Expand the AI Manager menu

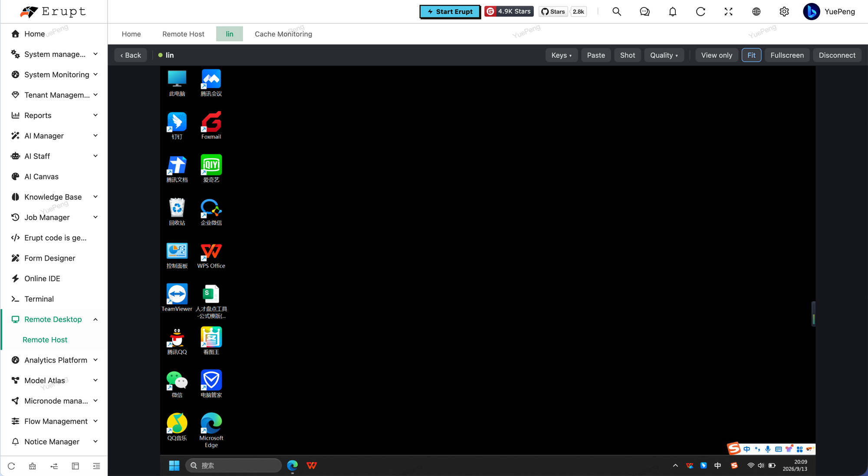point(54,136)
